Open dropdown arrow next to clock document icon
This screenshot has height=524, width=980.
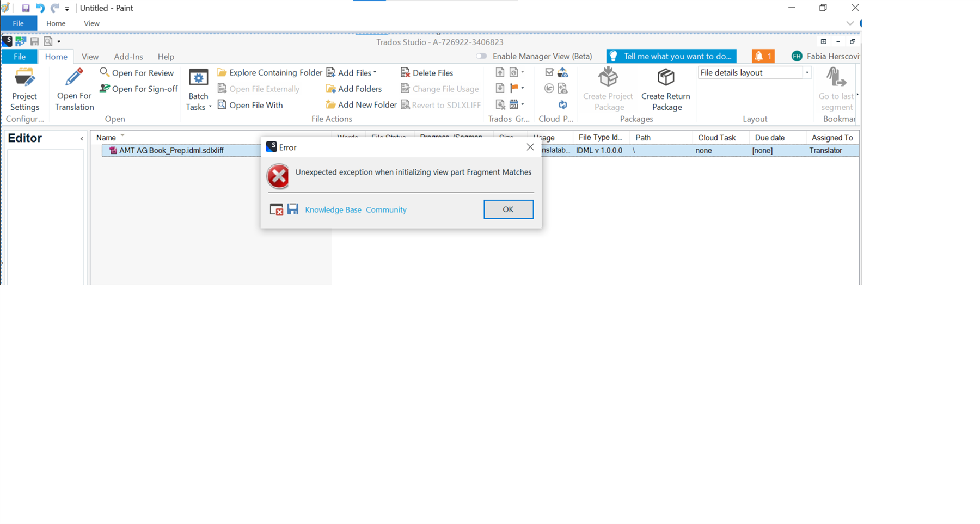click(523, 72)
